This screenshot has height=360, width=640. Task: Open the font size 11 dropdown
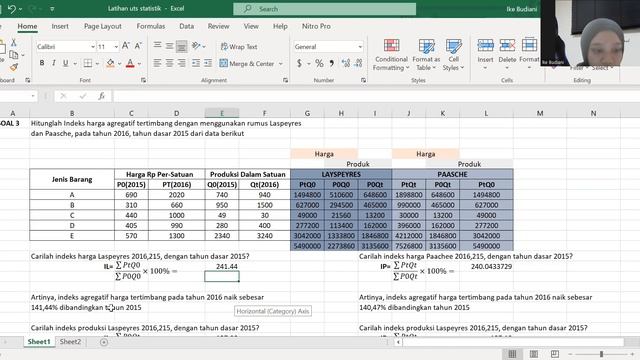pos(116,47)
